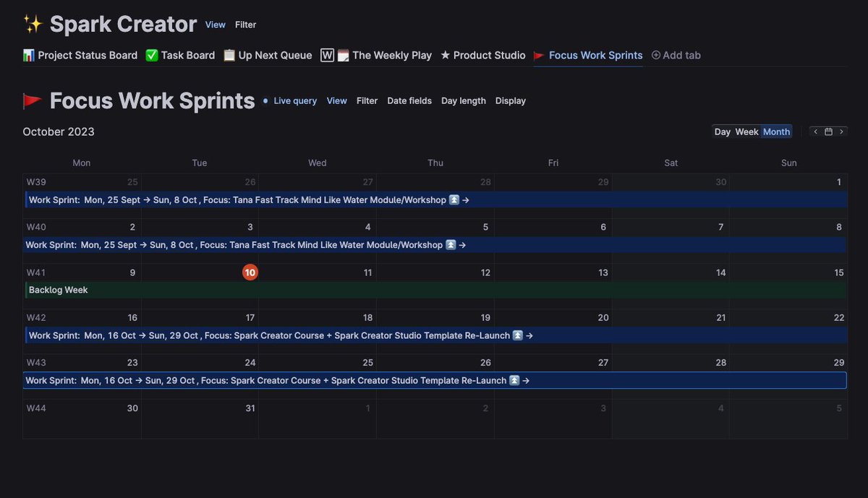The height and width of the screenshot is (498, 868).
Task: Click the W42 week number
Action: (36, 317)
